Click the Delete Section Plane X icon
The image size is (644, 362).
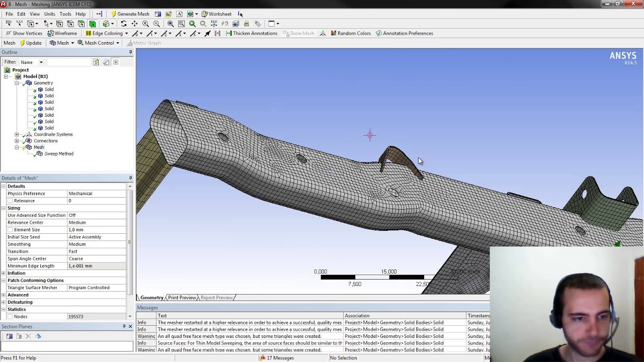point(28,336)
